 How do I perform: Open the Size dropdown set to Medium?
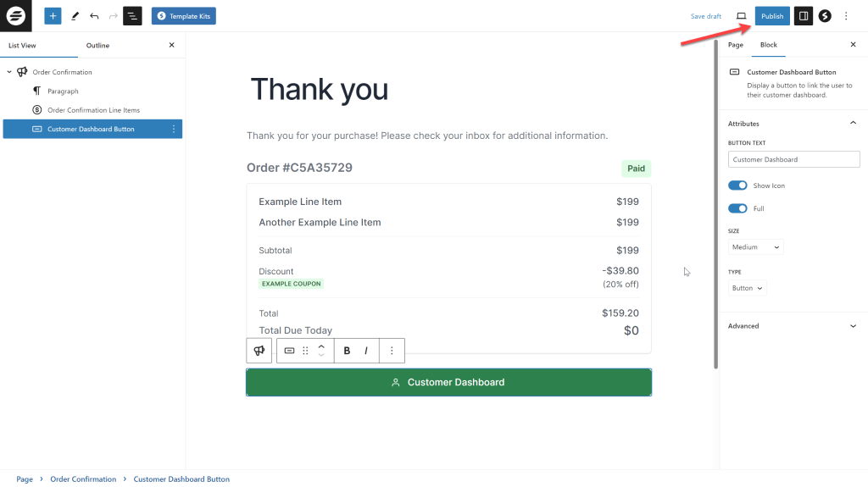click(756, 247)
